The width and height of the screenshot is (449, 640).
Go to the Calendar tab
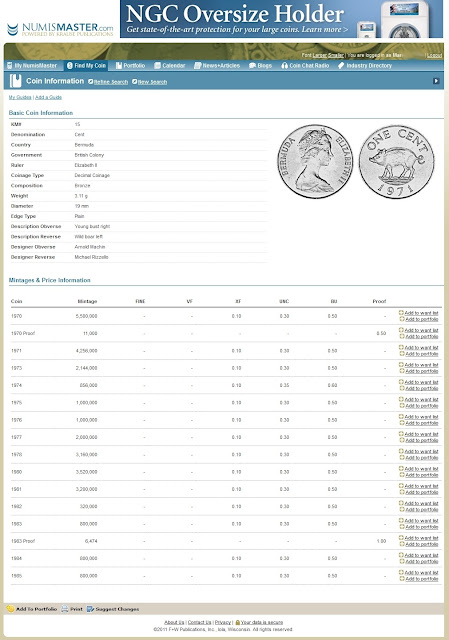(169, 65)
